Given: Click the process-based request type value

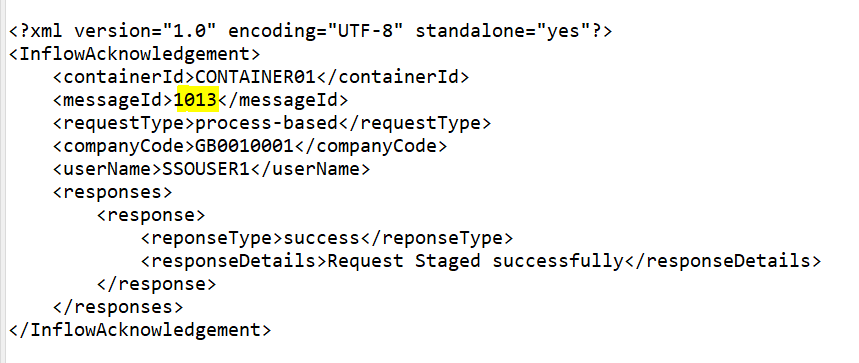Looking at the screenshot, I should pyautogui.click(x=267, y=123).
